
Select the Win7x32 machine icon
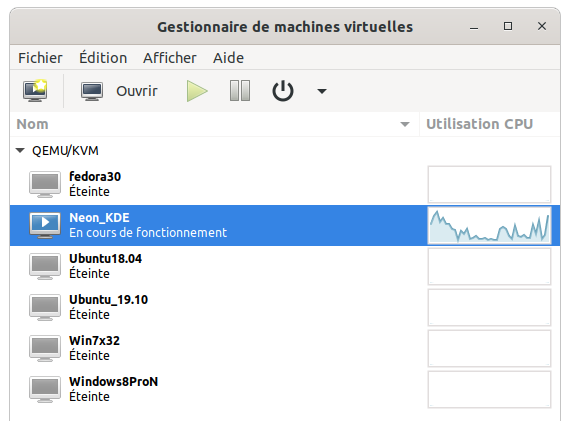pyautogui.click(x=45, y=348)
